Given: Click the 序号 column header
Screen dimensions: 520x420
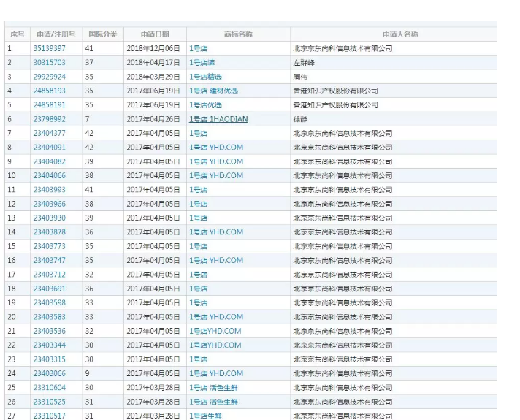Looking at the screenshot, I should click(x=18, y=34).
